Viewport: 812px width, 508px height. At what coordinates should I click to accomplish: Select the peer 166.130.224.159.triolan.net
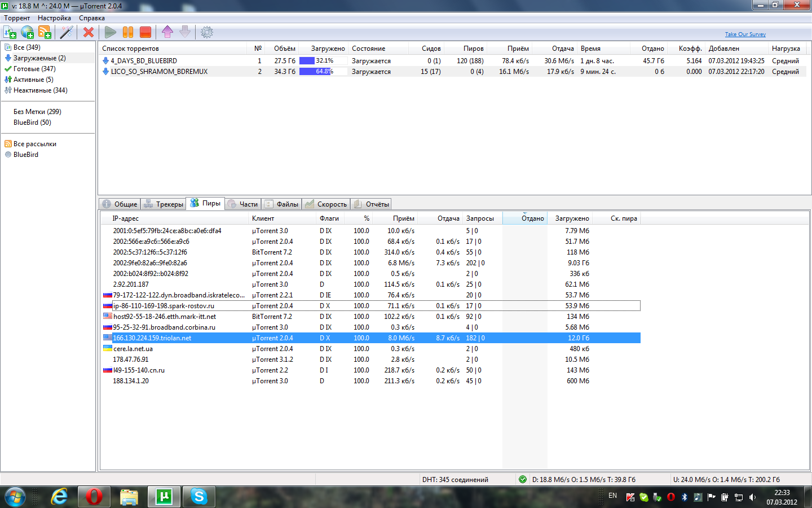pyautogui.click(x=371, y=338)
